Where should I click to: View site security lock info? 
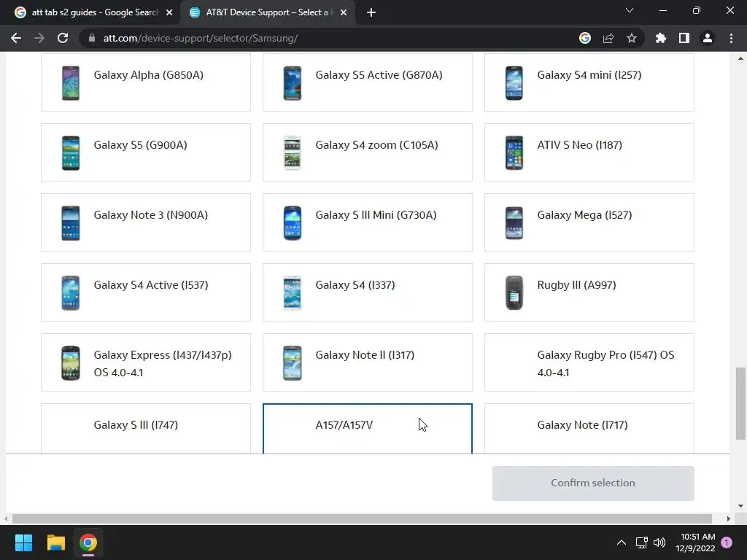click(92, 38)
